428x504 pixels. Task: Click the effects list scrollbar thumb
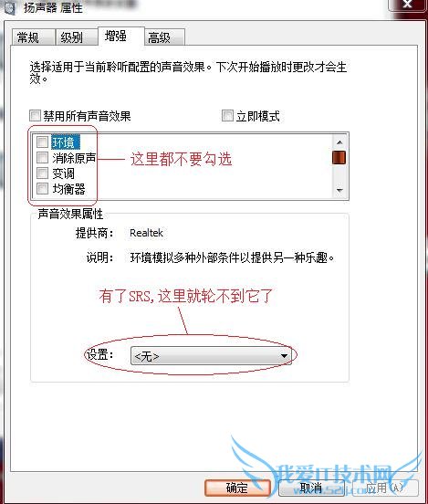339,157
